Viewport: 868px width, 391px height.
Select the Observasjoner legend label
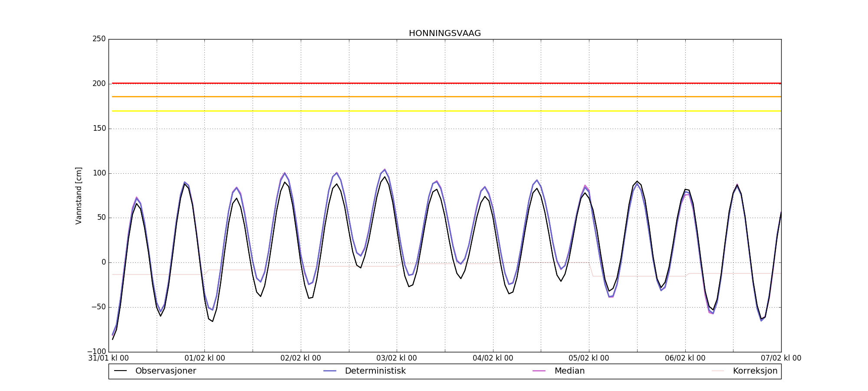165,371
